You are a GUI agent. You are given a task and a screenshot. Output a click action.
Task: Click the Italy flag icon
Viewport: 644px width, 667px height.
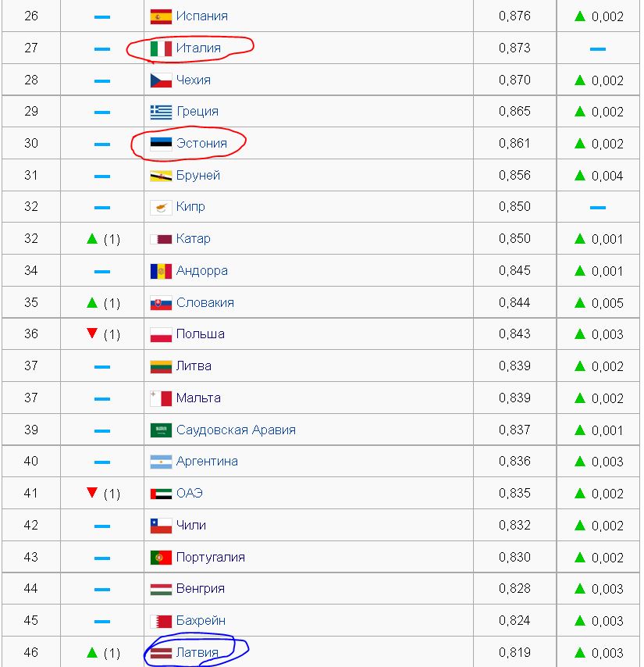coord(161,48)
